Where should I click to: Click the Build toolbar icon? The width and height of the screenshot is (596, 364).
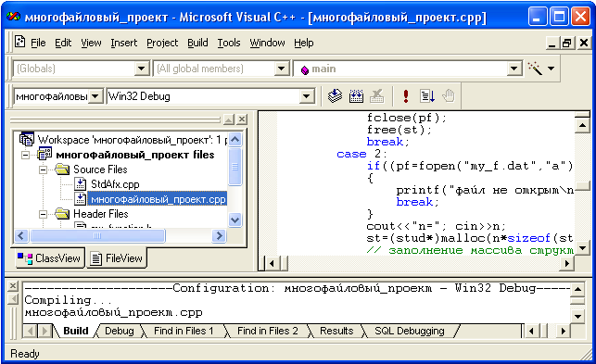[x=356, y=96]
